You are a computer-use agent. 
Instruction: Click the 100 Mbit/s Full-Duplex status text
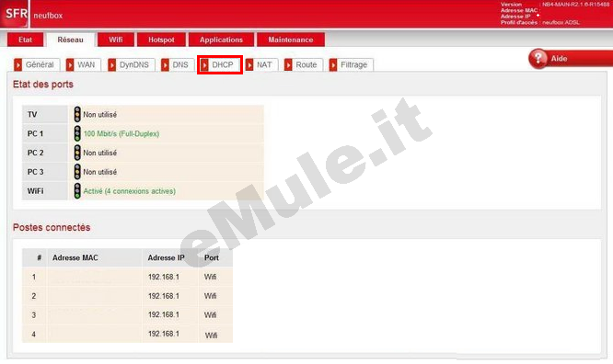point(121,134)
